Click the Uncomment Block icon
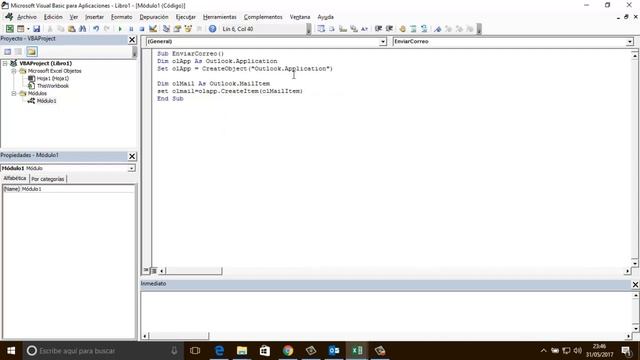Viewport: 640px width, 360px height. [x=424, y=29]
